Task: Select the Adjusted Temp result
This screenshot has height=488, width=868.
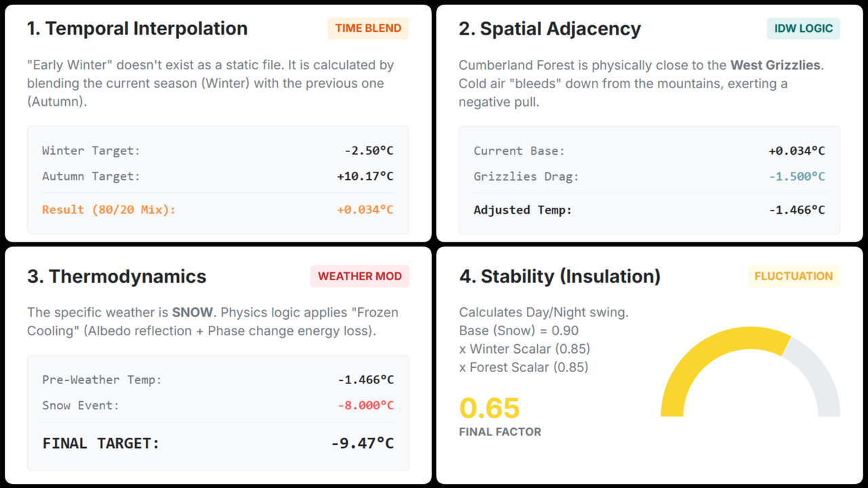Action: pyautogui.click(x=797, y=210)
